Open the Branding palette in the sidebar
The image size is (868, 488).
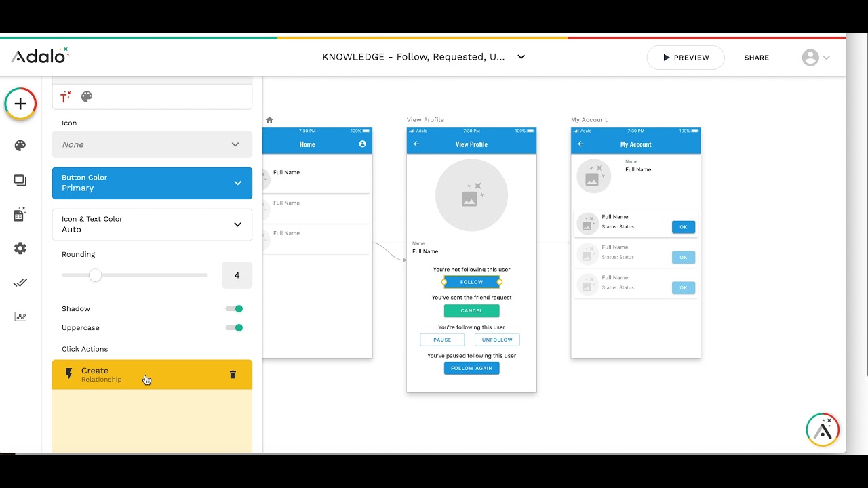20,146
